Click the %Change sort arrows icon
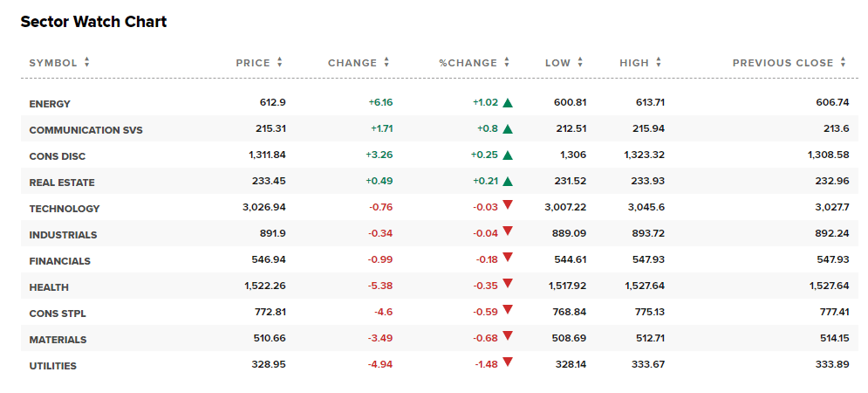This screenshot has width=868, height=393. 507,63
